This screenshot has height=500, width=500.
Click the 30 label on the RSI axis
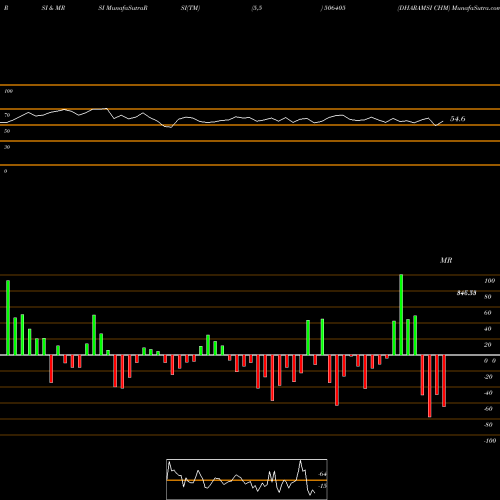[x=7, y=147]
